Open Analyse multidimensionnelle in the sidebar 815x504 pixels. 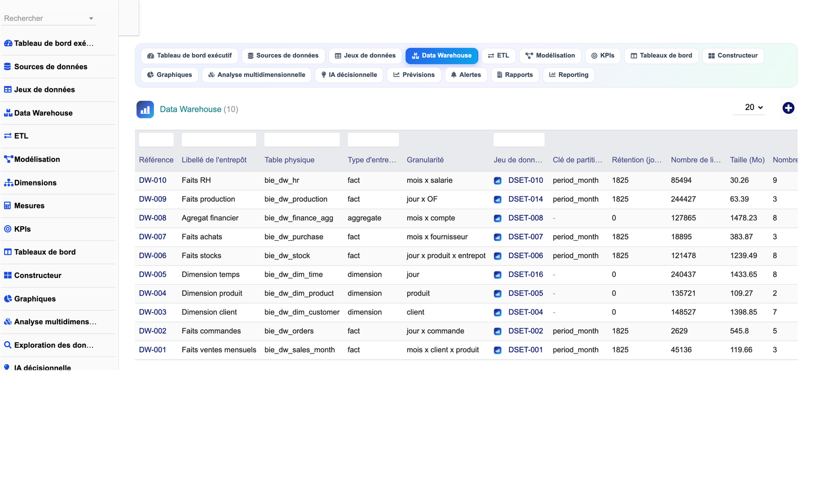(x=59, y=322)
